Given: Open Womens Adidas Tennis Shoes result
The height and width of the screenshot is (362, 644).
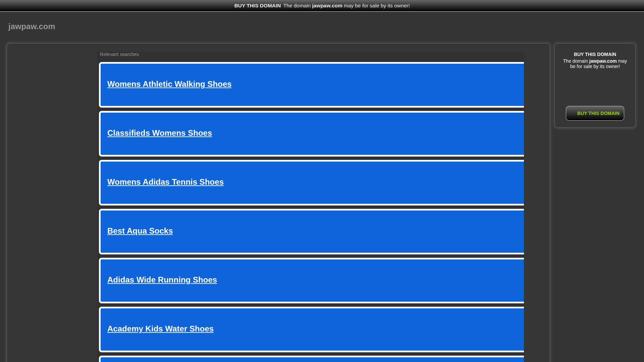Looking at the screenshot, I should 165,182.
